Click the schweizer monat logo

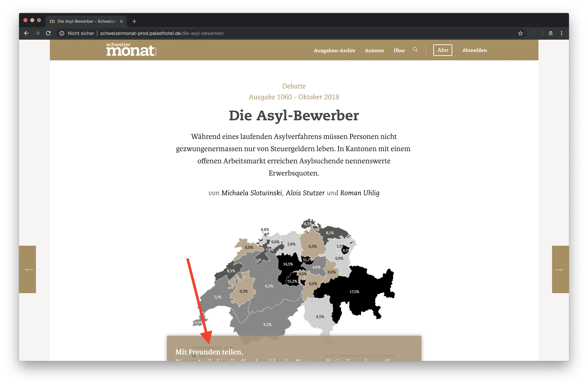point(131,49)
